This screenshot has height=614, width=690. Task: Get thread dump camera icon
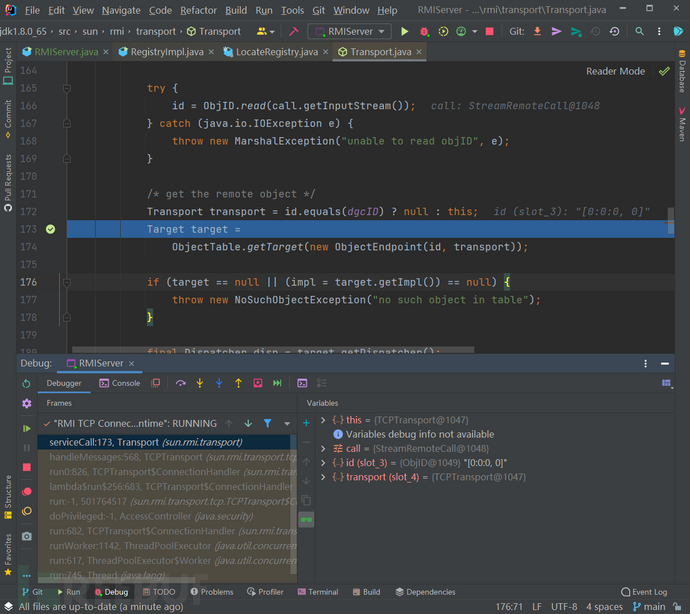26,536
